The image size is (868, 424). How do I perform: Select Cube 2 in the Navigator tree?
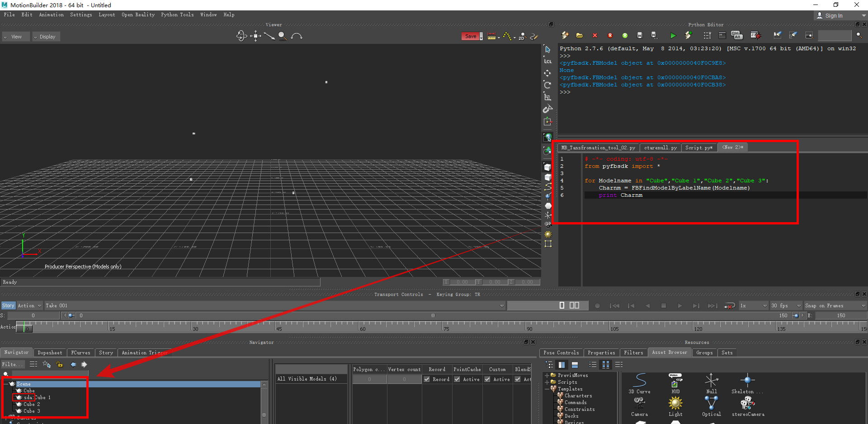tap(31, 404)
